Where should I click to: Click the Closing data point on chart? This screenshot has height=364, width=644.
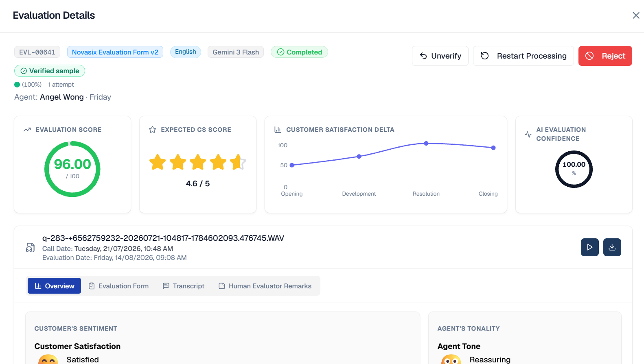pos(493,148)
